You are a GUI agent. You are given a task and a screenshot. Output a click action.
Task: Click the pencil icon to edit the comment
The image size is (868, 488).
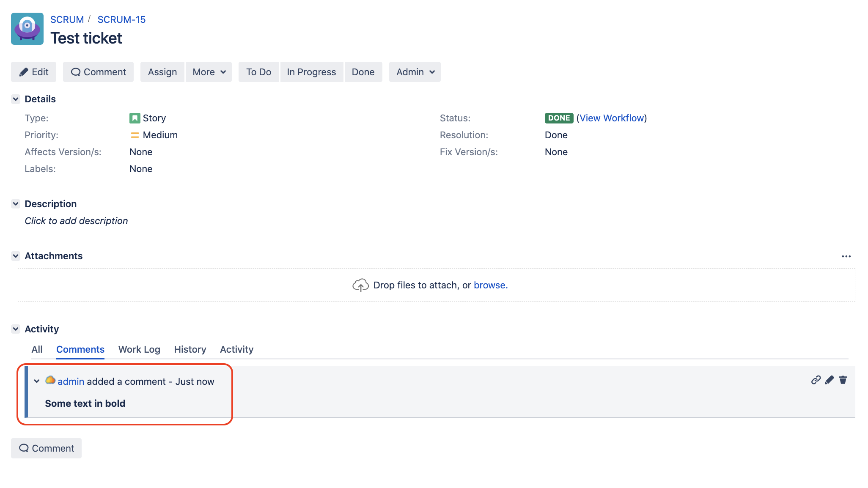coord(829,380)
